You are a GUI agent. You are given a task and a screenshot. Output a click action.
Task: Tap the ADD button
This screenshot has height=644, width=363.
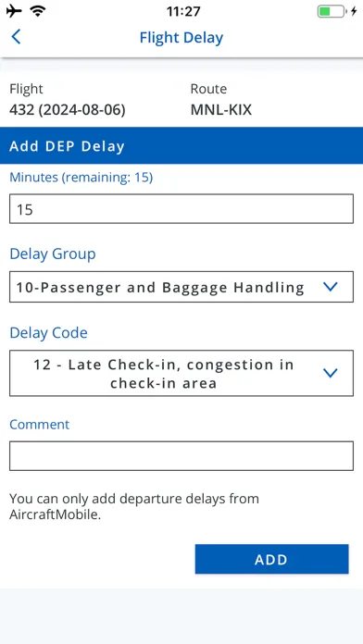[x=271, y=559]
